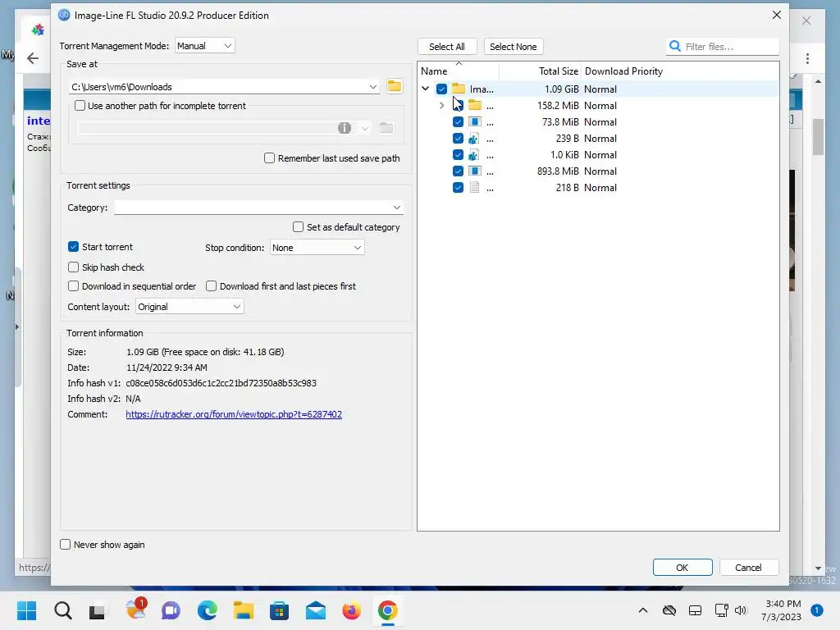Uncheck the root folder 1.09 GiB checkbox
Screen dimensions: 840x630
point(441,89)
